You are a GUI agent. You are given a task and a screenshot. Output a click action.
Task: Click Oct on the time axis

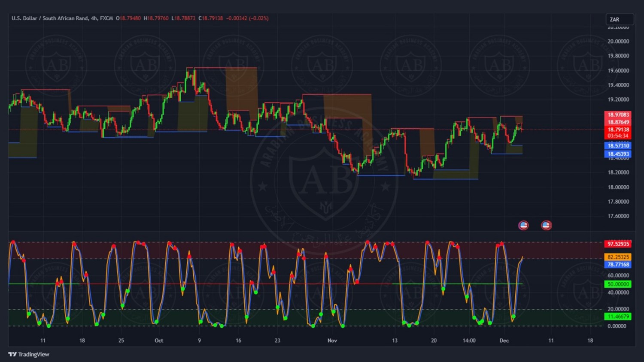159,341
